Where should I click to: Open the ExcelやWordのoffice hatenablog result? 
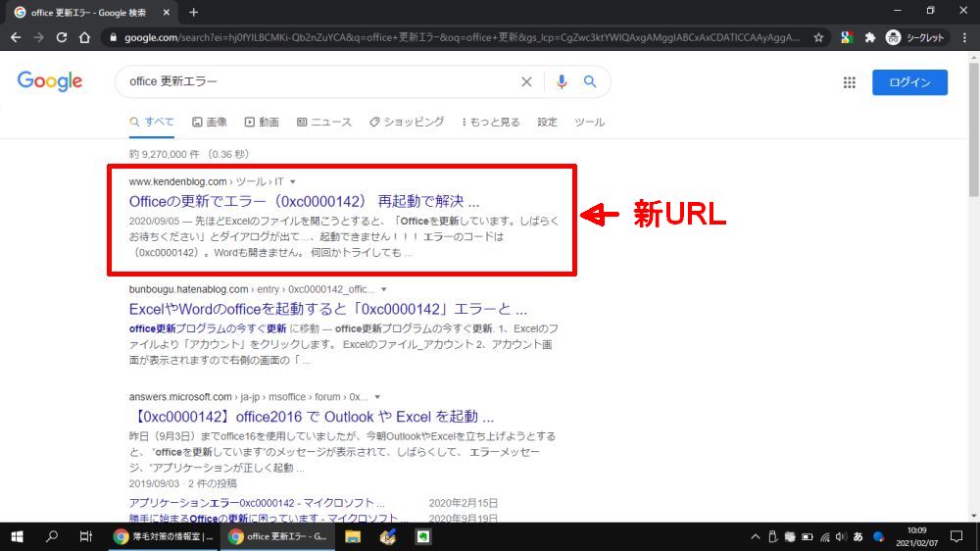coord(328,309)
